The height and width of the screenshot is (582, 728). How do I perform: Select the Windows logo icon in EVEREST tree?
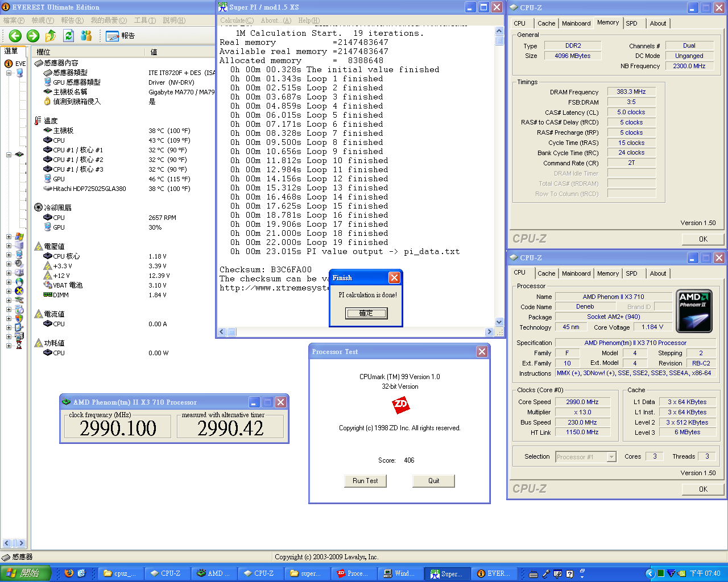19,236
